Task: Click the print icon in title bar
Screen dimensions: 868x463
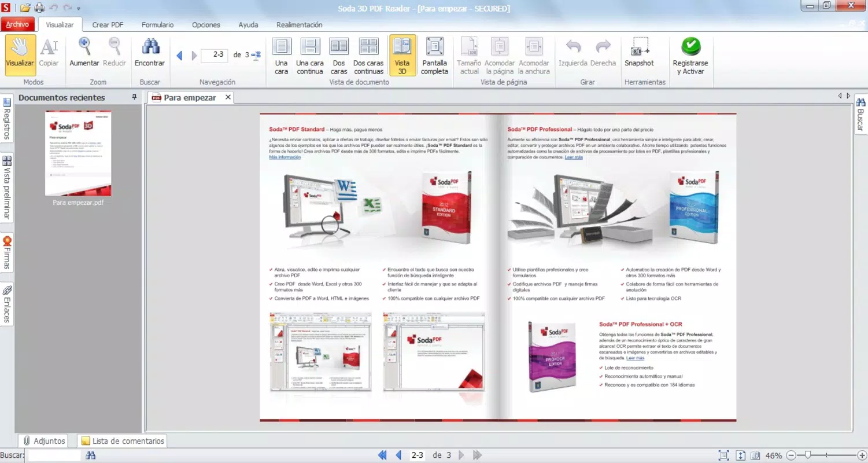Action: (39, 8)
